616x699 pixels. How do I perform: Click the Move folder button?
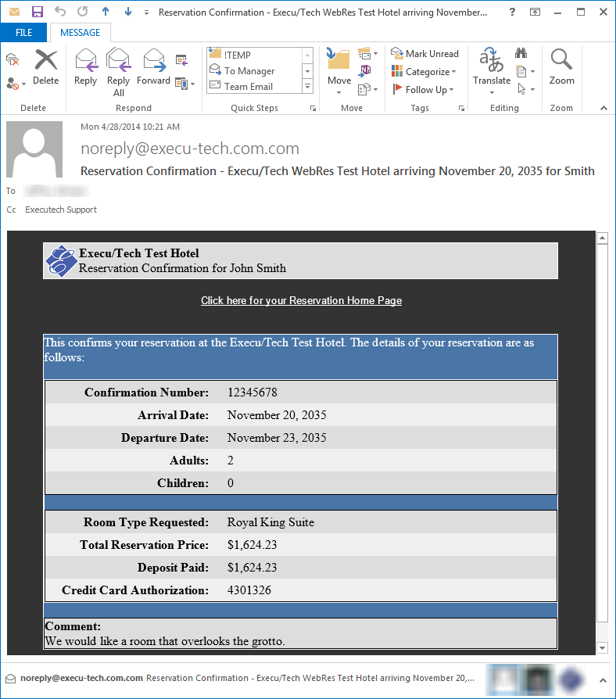[339, 71]
